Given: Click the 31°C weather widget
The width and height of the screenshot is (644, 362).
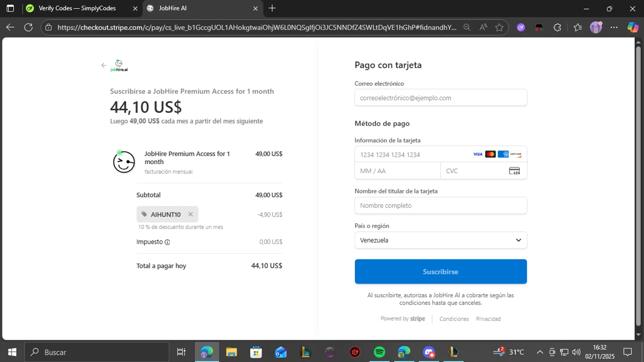Looking at the screenshot, I should (509, 352).
